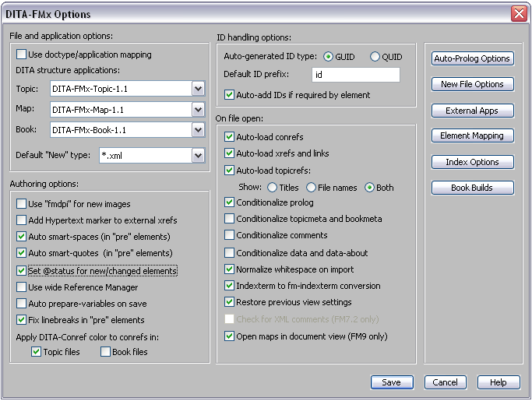Open Index Options

(x=472, y=162)
